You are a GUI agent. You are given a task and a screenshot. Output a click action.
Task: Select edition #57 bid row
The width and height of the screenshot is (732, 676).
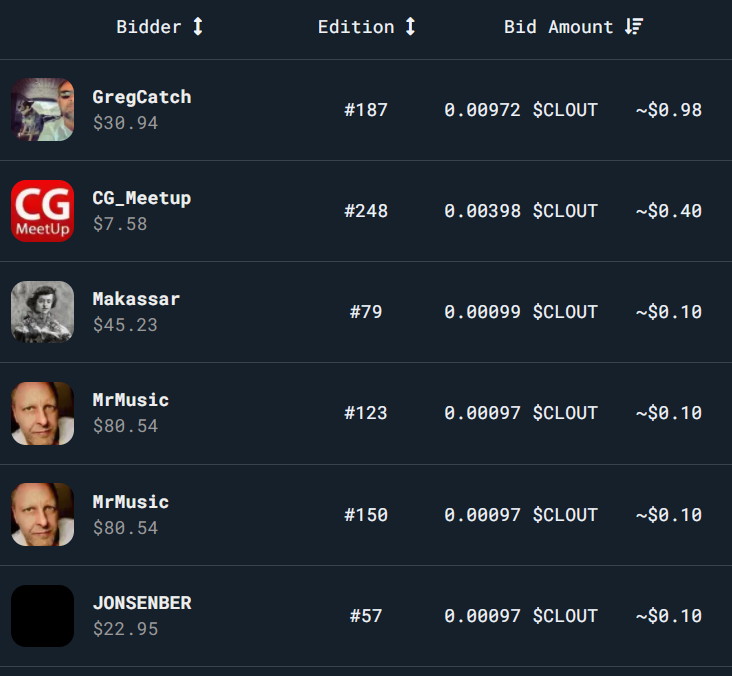(x=366, y=616)
